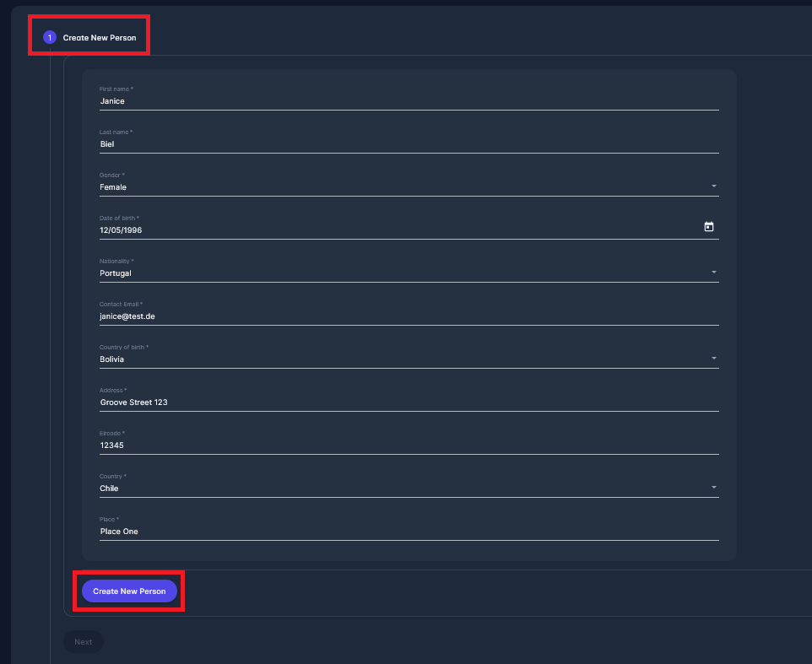
Task: Click the Country of birth value Bolivia
Action: click(x=112, y=359)
